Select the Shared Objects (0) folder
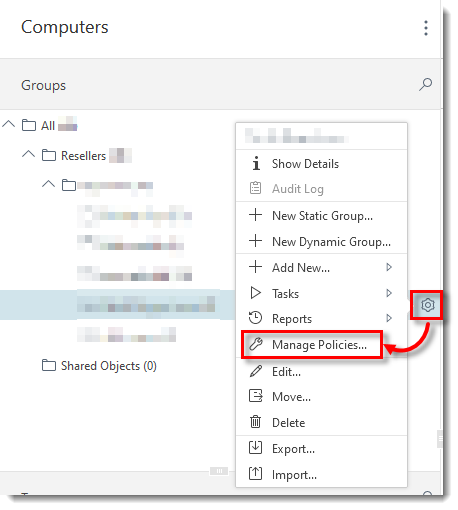This screenshot has width=458, height=510. (99, 366)
